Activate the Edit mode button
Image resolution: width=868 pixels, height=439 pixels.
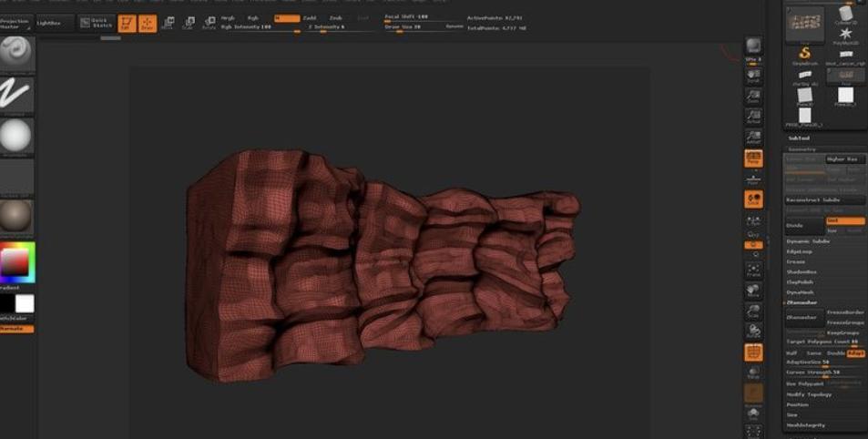tap(128, 24)
